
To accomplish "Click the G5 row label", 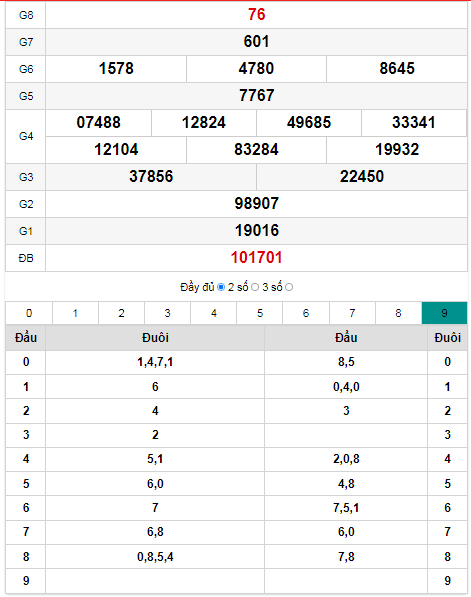I will tap(26, 96).
